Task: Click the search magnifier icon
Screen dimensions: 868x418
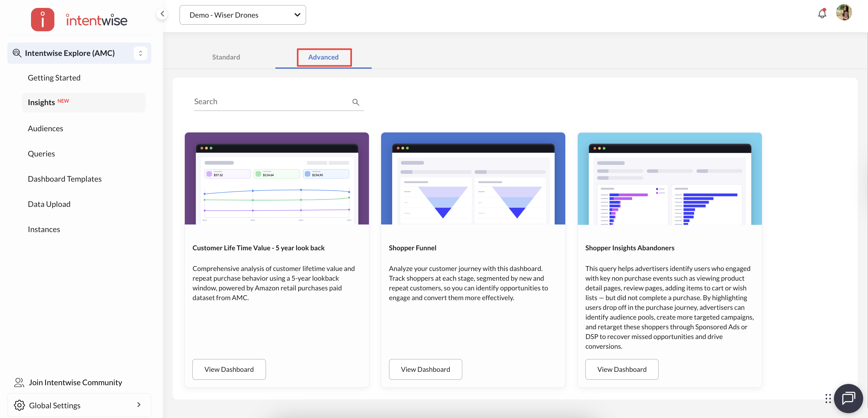Action: pos(356,102)
